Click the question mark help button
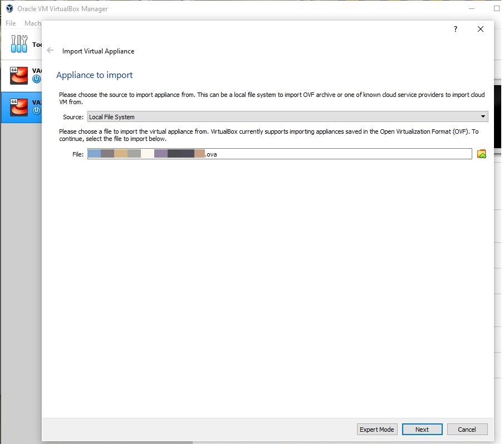Viewport: 504px width, 444px height. [x=455, y=29]
